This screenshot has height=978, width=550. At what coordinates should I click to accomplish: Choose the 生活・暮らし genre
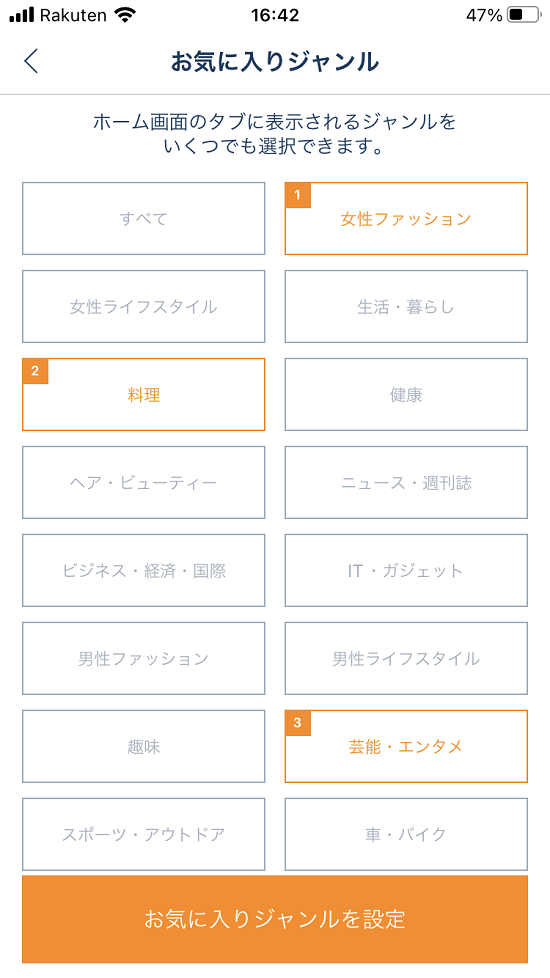pyautogui.click(x=406, y=306)
